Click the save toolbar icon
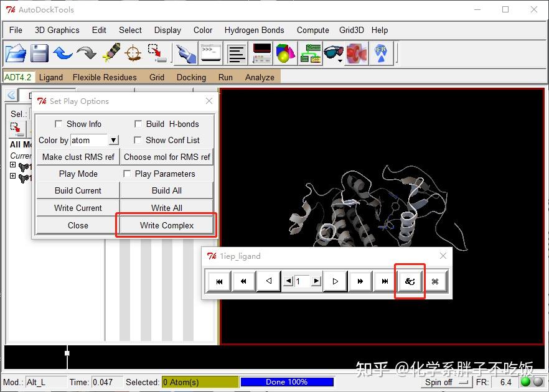Viewport: 549px width, 392px height. click(x=39, y=54)
